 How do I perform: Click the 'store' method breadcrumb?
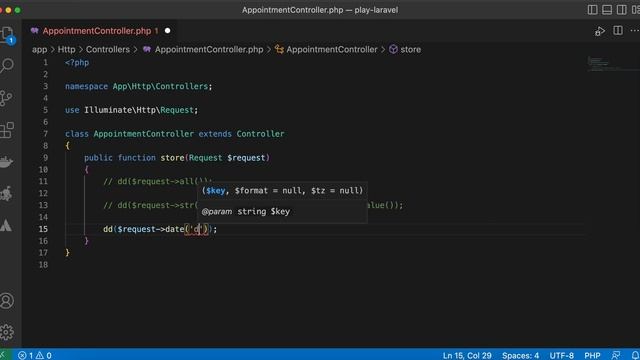point(410,49)
